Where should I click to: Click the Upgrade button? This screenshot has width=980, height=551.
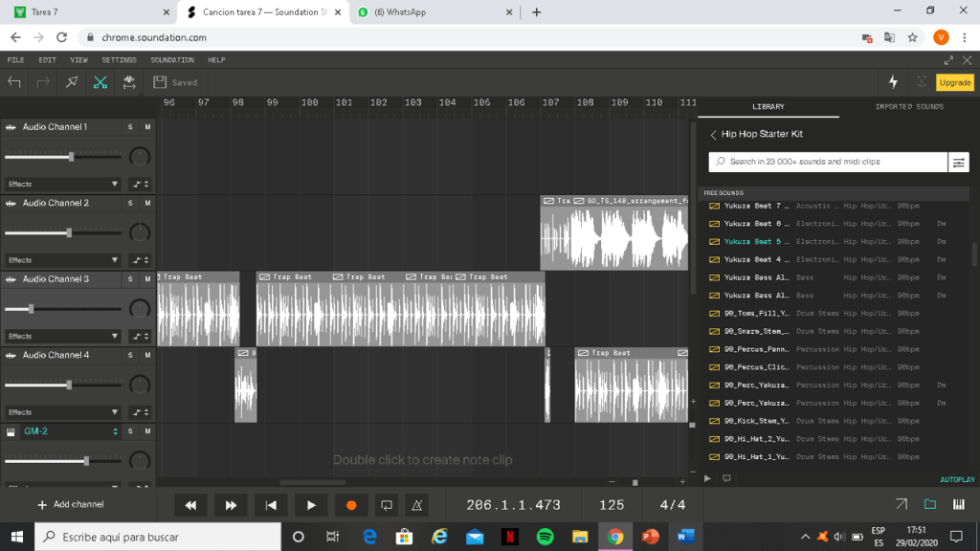[954, 82]
